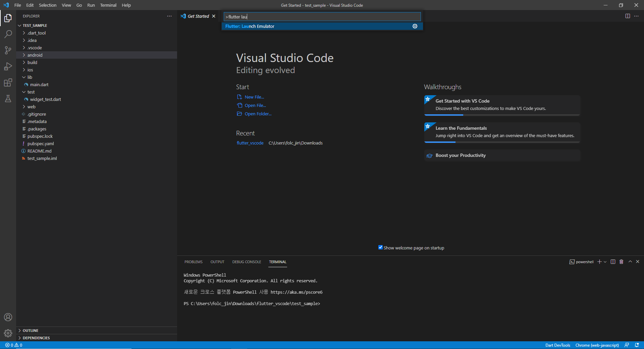Collapse the TEST_SAMPLE root folder
The image size is (644, 349).
click(19, 25)
